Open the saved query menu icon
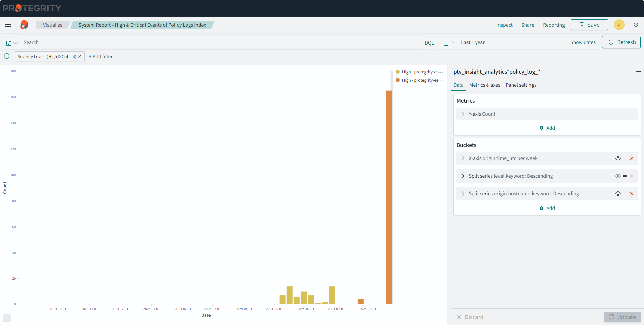The image size is (644, 325). (12, 43)
